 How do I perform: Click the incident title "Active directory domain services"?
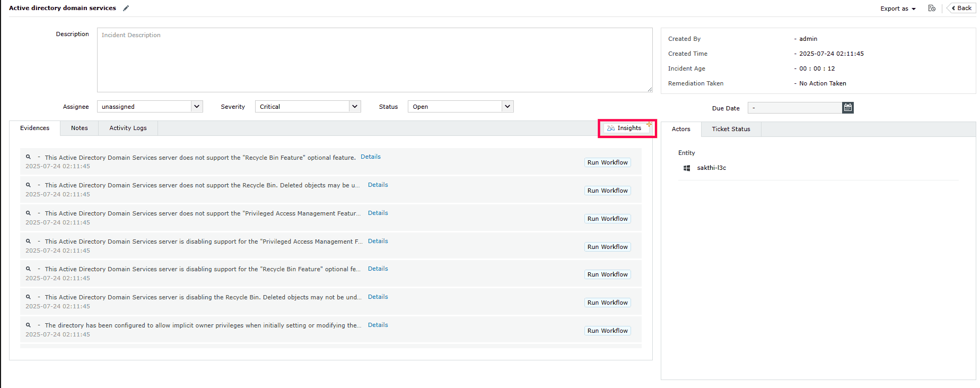point(63,8)
